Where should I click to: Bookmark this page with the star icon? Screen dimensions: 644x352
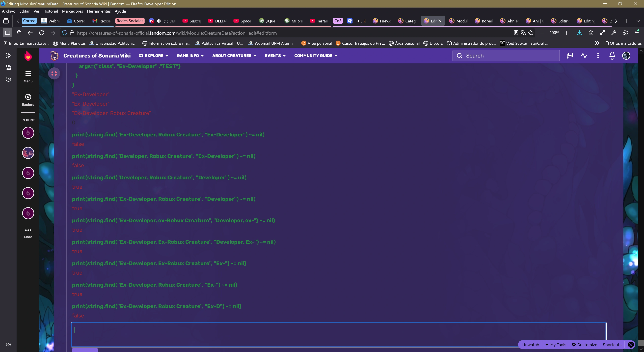[531, 33]
